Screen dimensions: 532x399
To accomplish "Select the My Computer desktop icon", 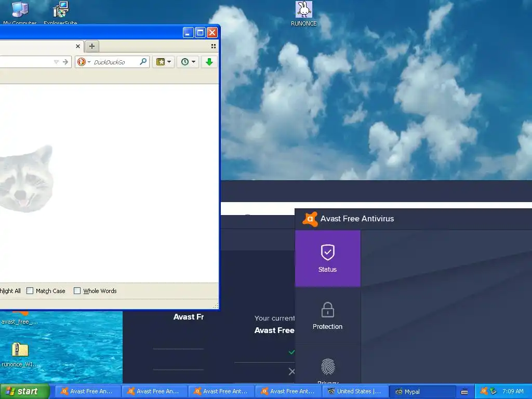I will point(20,13).
